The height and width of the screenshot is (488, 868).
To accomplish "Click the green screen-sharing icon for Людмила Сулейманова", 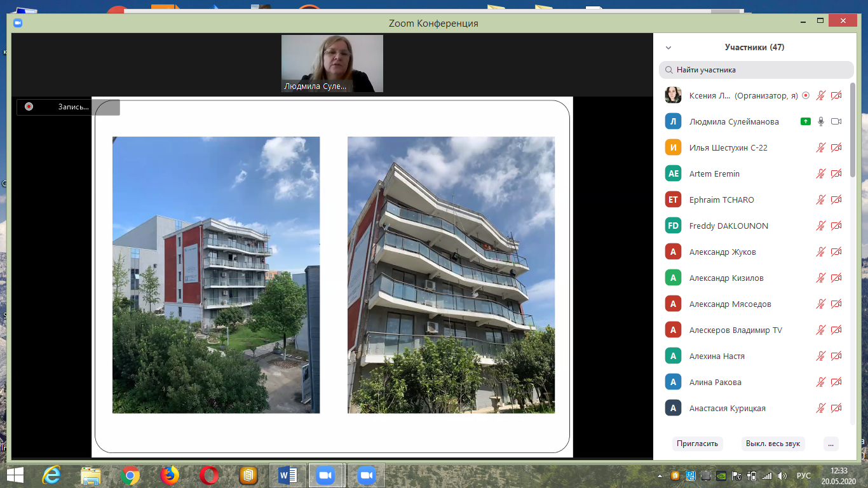I will tap(806, 121).
